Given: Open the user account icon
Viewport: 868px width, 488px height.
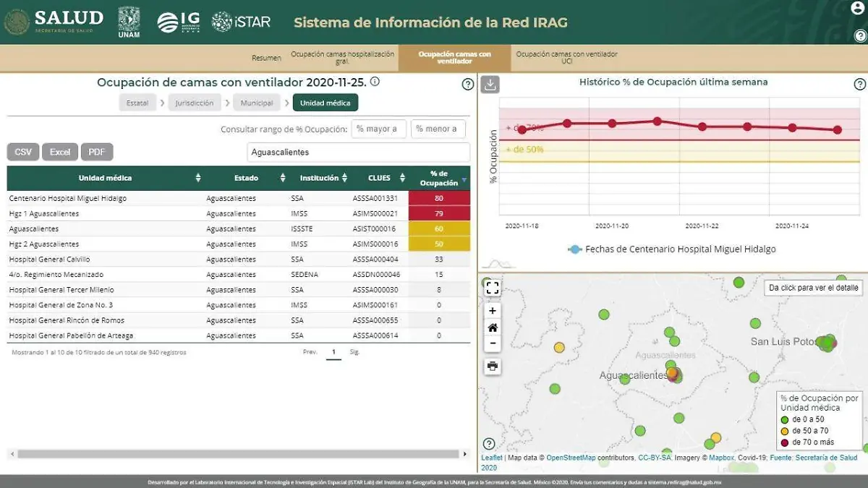Looking at the screenshot, I should (x=858, y=9).
